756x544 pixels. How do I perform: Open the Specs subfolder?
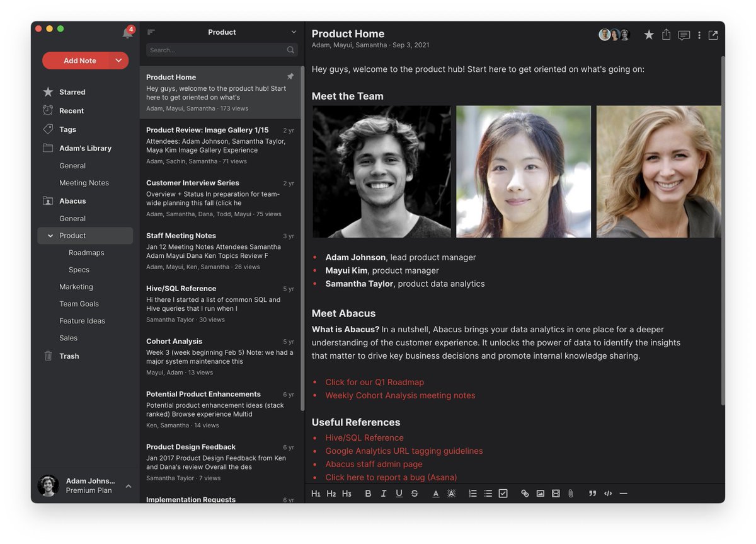coord(79,270)
